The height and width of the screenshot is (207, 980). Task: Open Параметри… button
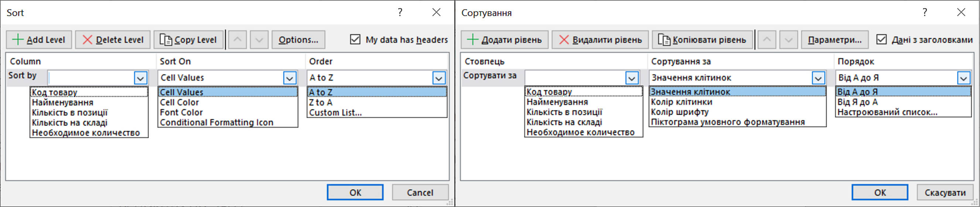835,40
